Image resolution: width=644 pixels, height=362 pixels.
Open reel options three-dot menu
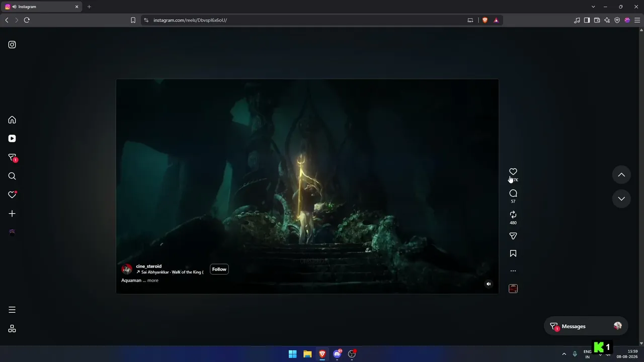[513, 271]
